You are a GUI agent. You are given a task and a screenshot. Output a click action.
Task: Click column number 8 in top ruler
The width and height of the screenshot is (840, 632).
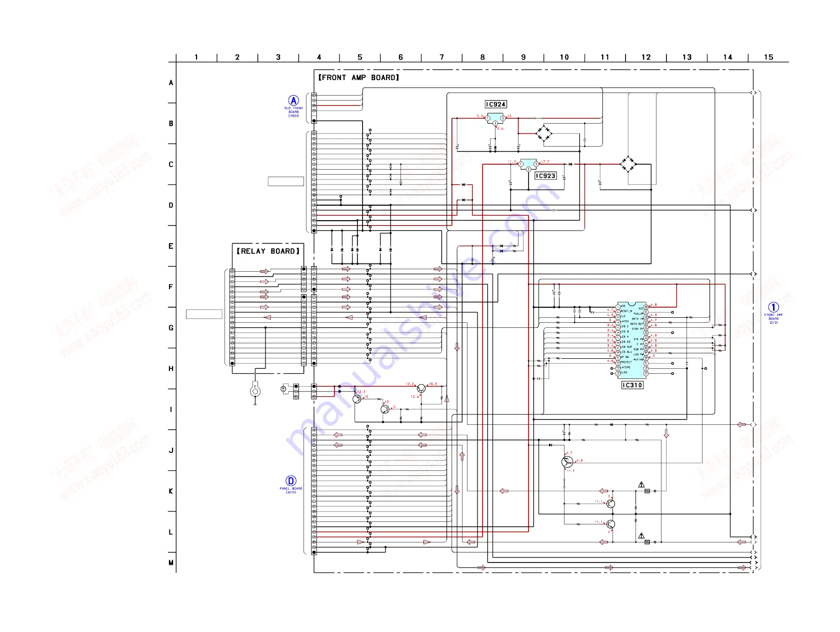tap(482, 57)
